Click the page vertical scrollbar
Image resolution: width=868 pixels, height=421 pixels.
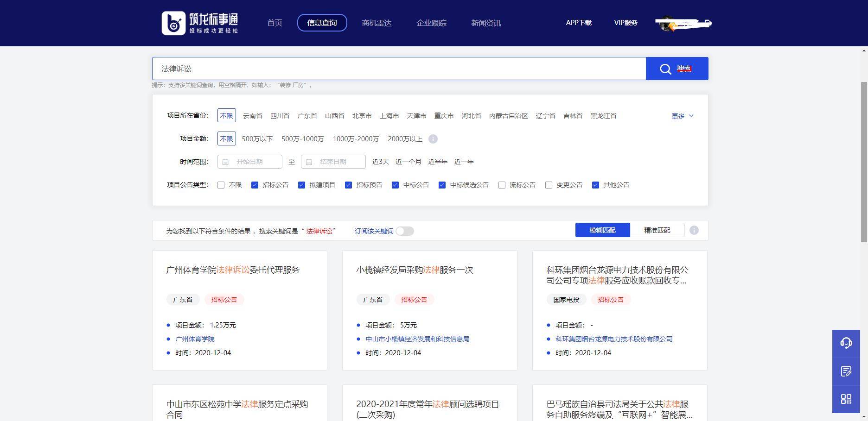click(x=864, y=162)
